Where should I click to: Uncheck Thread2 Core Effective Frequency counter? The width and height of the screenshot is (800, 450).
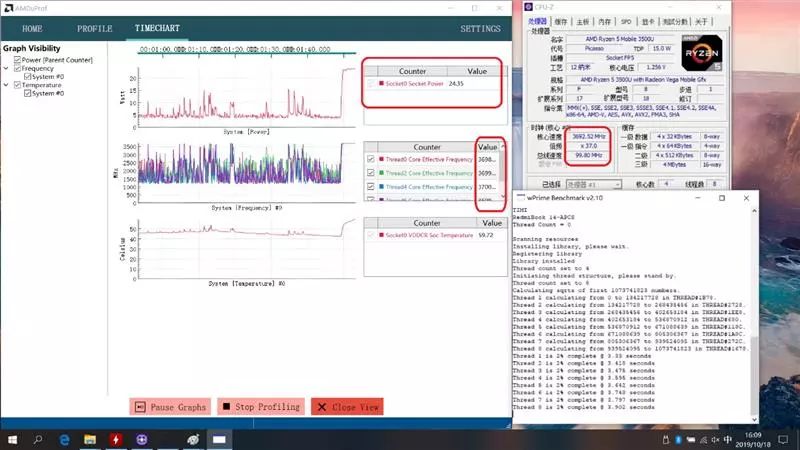371,173
